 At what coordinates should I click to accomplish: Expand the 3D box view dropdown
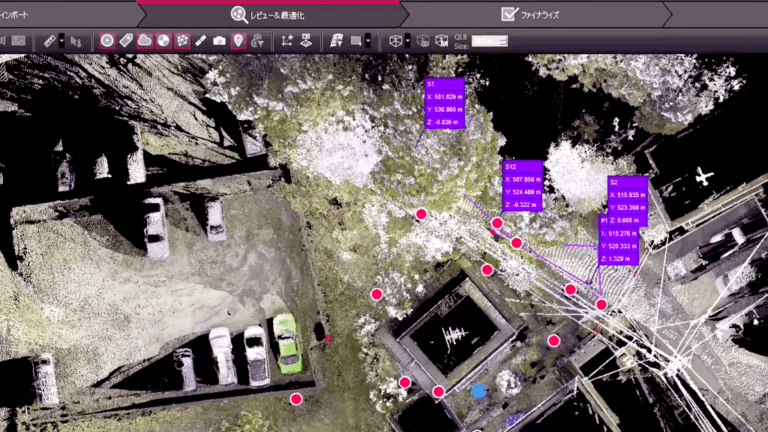tap(408, 41)
